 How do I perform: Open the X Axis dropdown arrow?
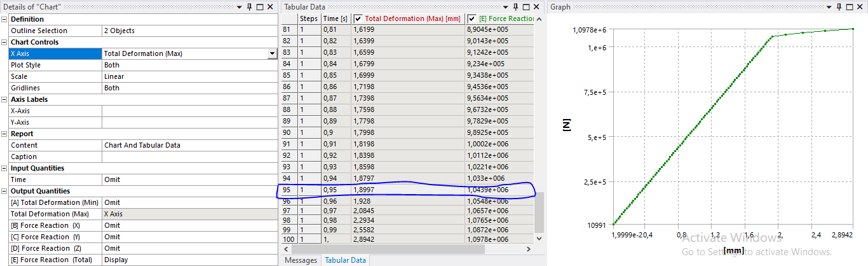(x=272, y=53)
